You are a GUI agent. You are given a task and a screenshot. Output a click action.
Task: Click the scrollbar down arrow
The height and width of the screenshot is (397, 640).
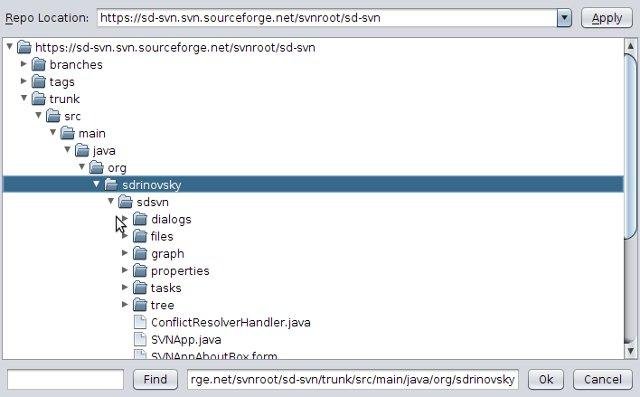(631, 351)
